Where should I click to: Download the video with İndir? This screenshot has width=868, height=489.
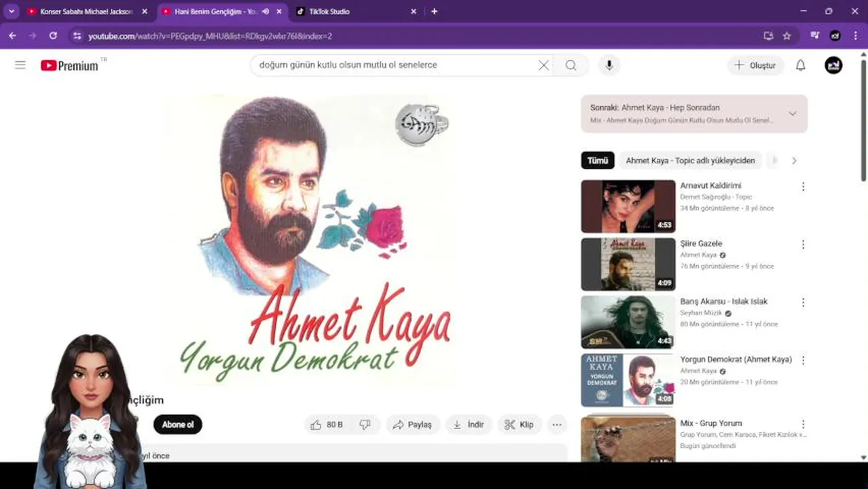(x=469, y=424)
